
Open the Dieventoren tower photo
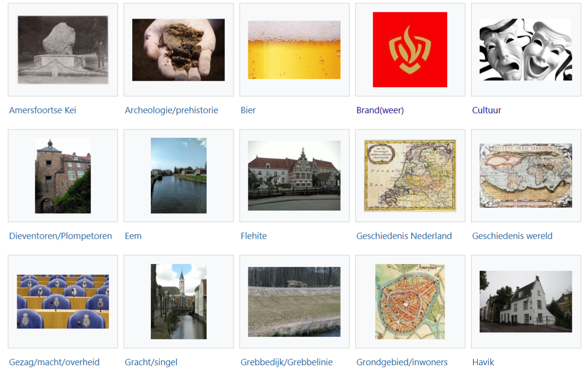click(x=63, y=176)
